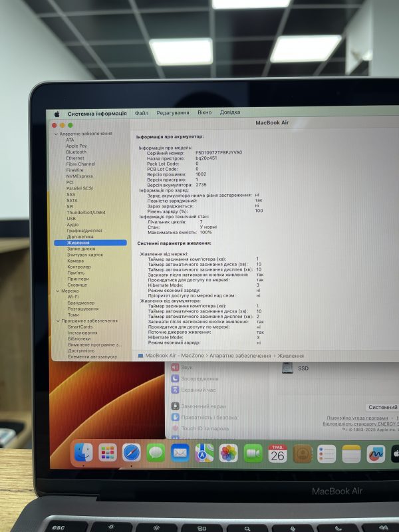Select USB in sidebar

click(71, 219)
